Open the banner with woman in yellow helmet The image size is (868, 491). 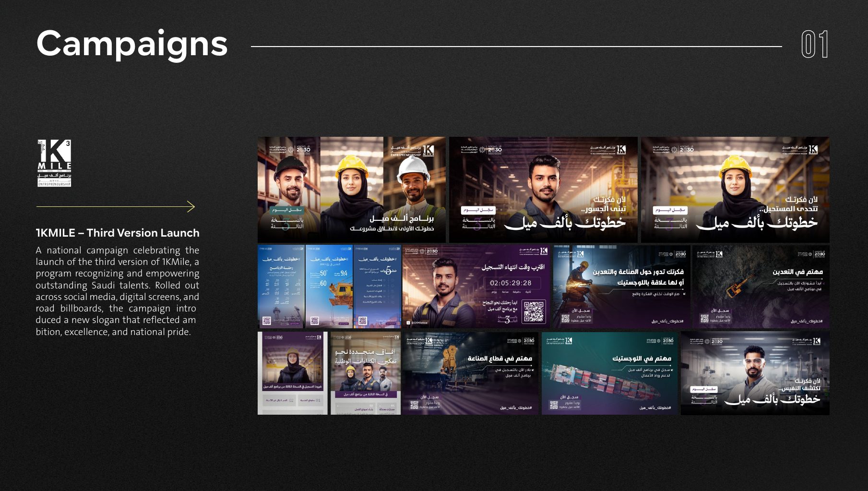tap(735, 189)
